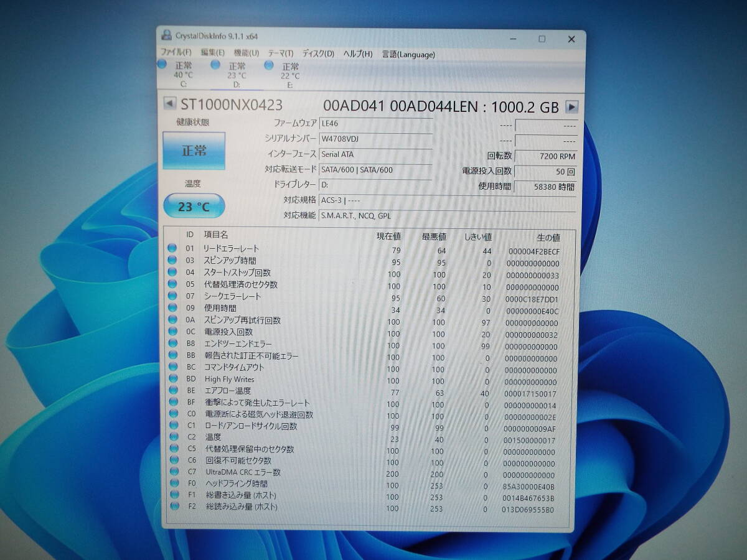This screenshot has height=560, width=747.
Task: Click status icon for リードエラーレート row
Action: coord(172,248)
